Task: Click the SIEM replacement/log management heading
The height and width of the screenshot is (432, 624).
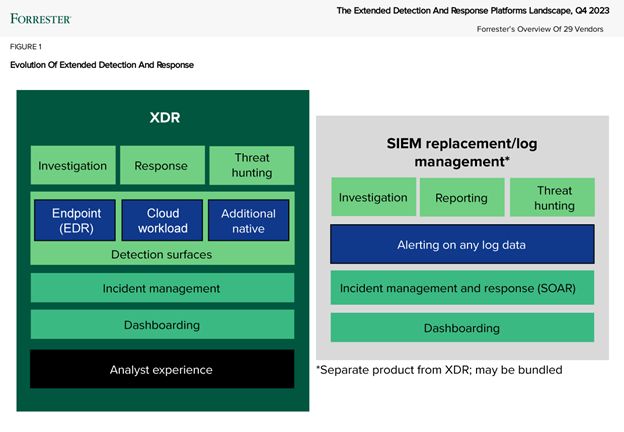Action: pyautogui.click(x=462, y=151)
